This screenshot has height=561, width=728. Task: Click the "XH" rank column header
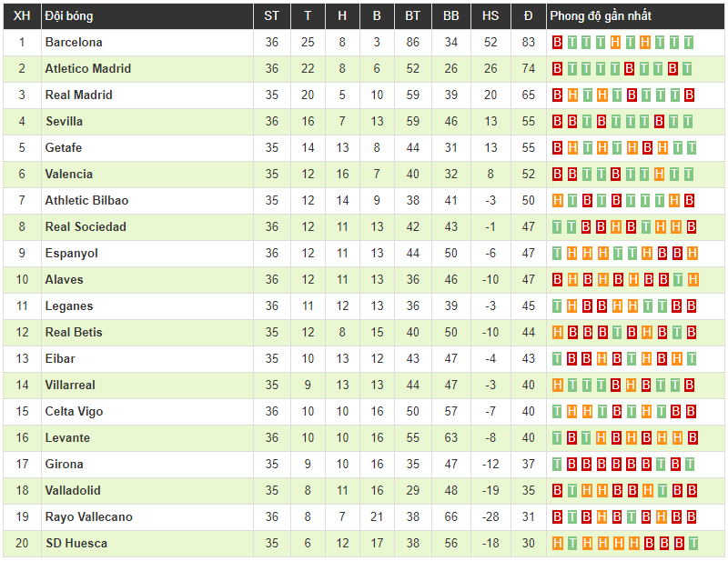(23, 16)
